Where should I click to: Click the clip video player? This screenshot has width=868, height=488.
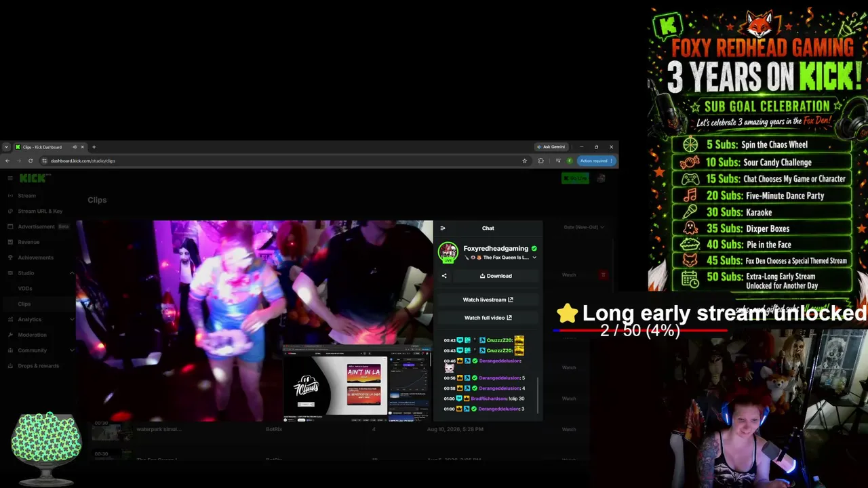tap(254, 321)
